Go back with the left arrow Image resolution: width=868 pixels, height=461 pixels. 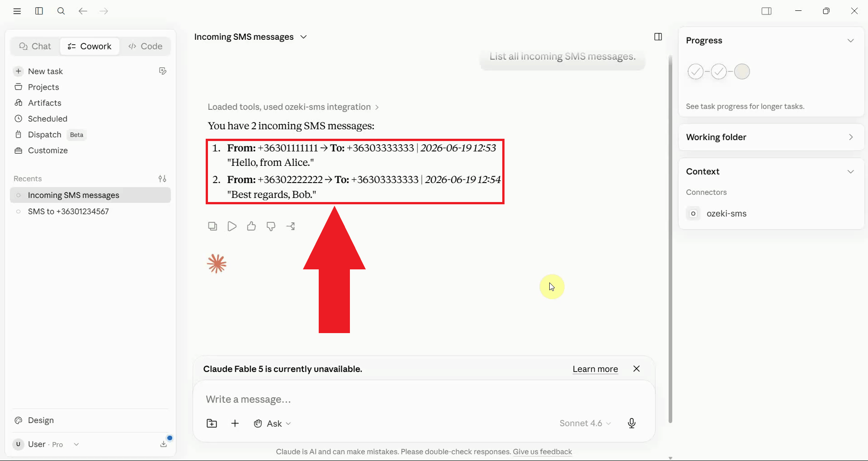[x=82, y=11]
